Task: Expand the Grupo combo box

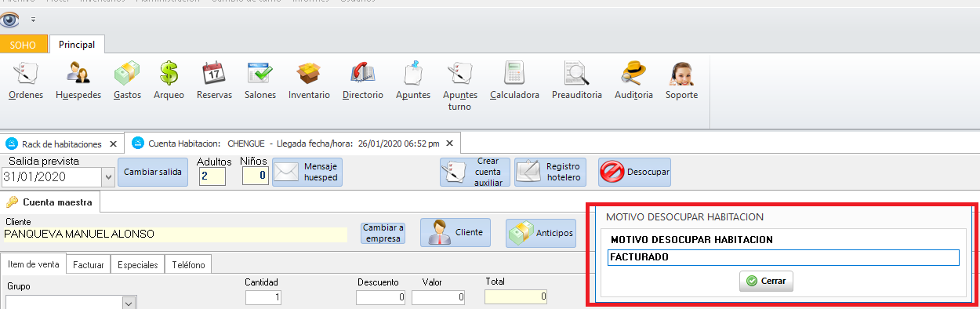Action: [x=129, y=303]
